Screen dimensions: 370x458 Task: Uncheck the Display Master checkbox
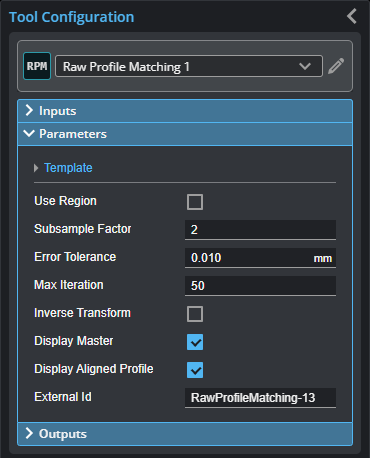[195, 342]
